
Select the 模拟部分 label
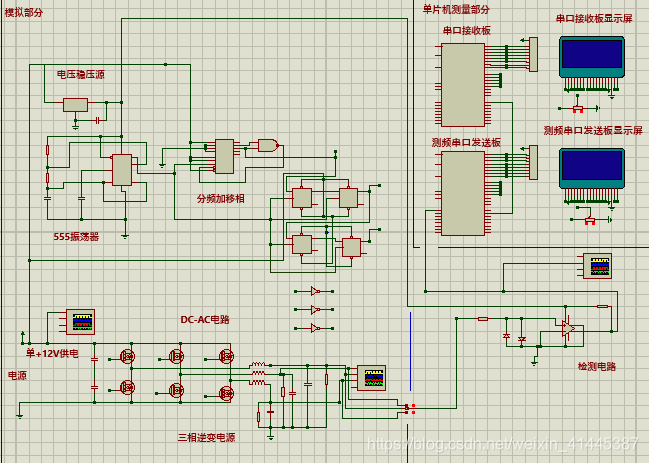(24, 12)
